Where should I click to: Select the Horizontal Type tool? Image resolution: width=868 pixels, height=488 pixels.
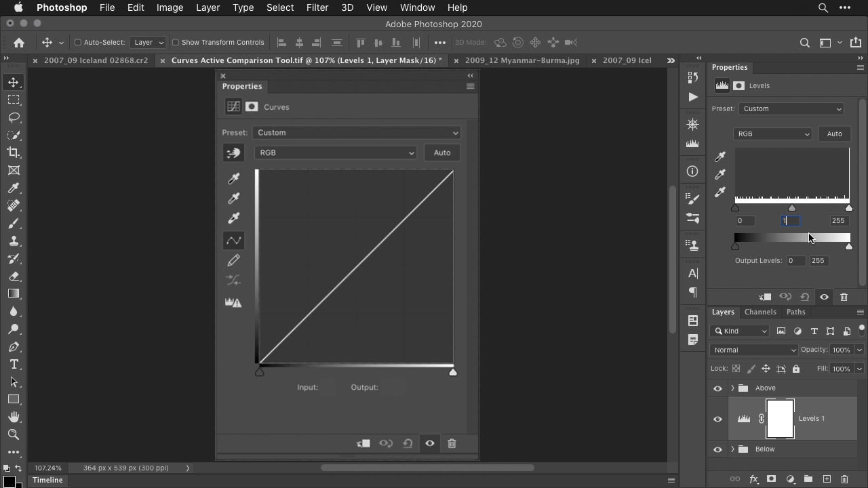point(14,364)
